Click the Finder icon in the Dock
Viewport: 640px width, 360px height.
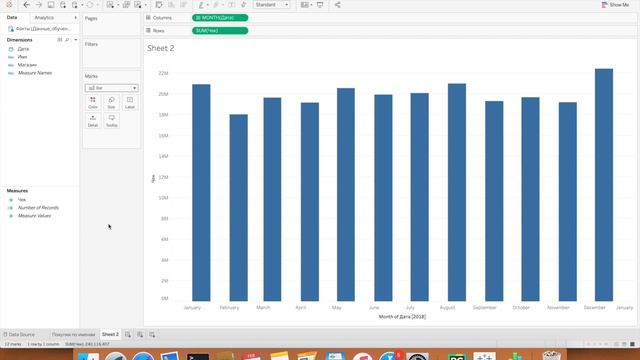(x=88, y=356)
